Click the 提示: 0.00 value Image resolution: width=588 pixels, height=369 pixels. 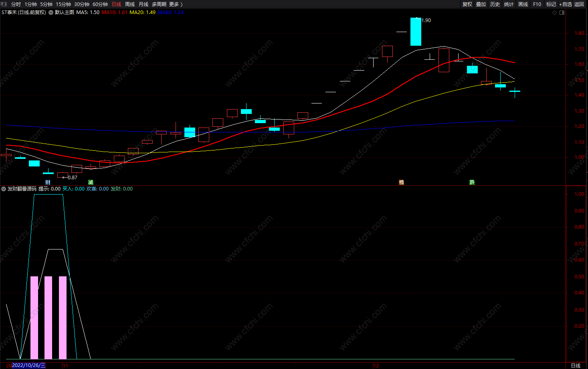click(x=49, y=189)
